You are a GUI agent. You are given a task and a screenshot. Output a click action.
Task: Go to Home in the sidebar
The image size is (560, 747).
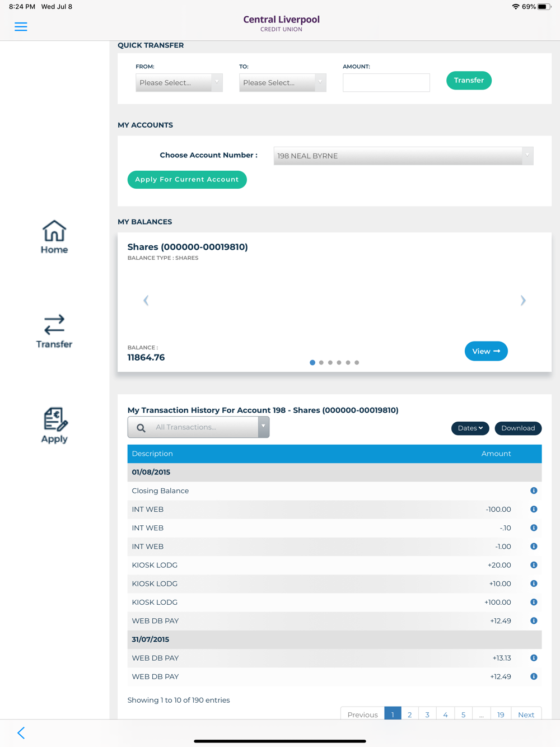click(54, 237)
